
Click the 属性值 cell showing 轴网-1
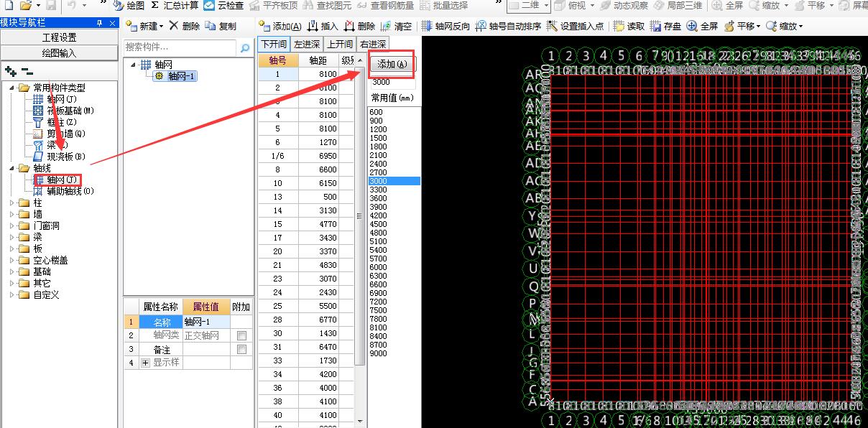click(x=206, y=322)
